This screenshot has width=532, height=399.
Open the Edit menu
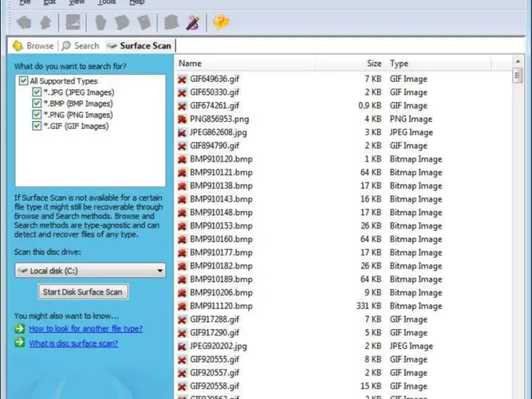pyautogui.click(x=49, y=2)
